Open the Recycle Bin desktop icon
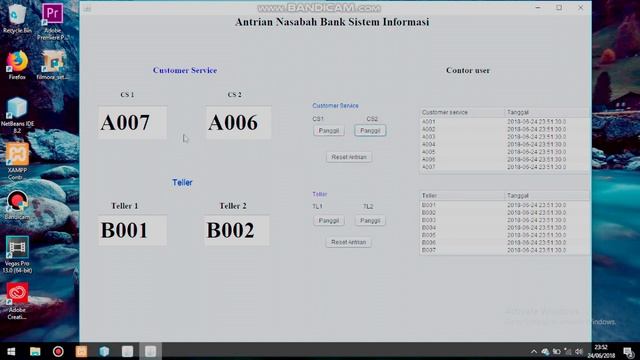This screenshot has width=640, height=360. (x=17, y=18)
